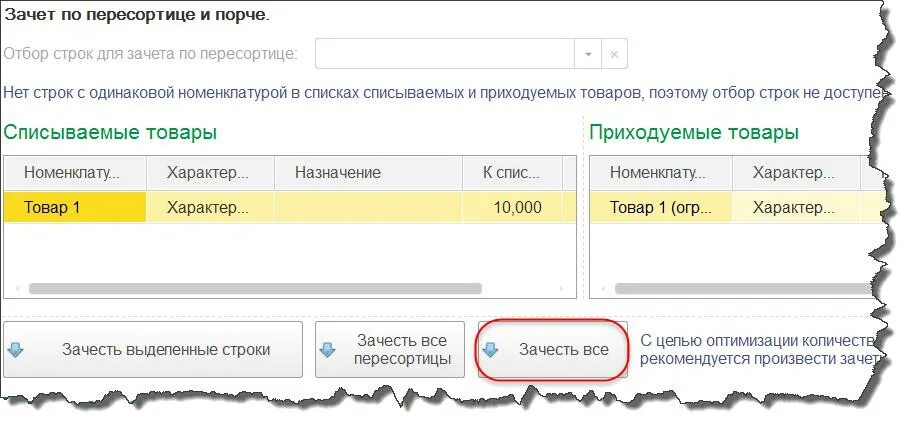Click left scroll arrow under Списываемые товары
This screenshot has width=914, height=430.
click(17, 288)
